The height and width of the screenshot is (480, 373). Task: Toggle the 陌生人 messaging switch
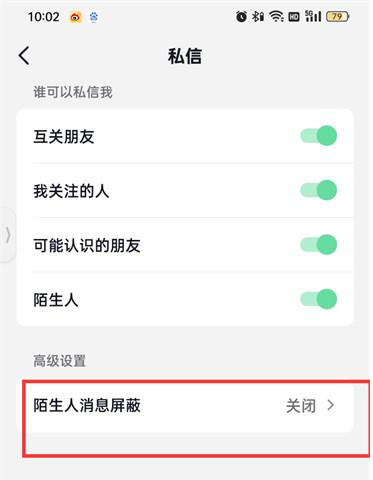[319, 299]
